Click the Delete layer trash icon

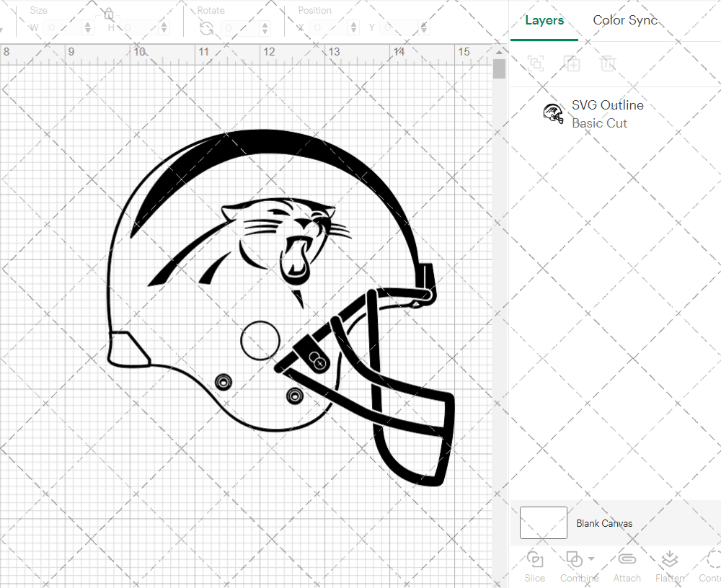[x=607, y=63]
